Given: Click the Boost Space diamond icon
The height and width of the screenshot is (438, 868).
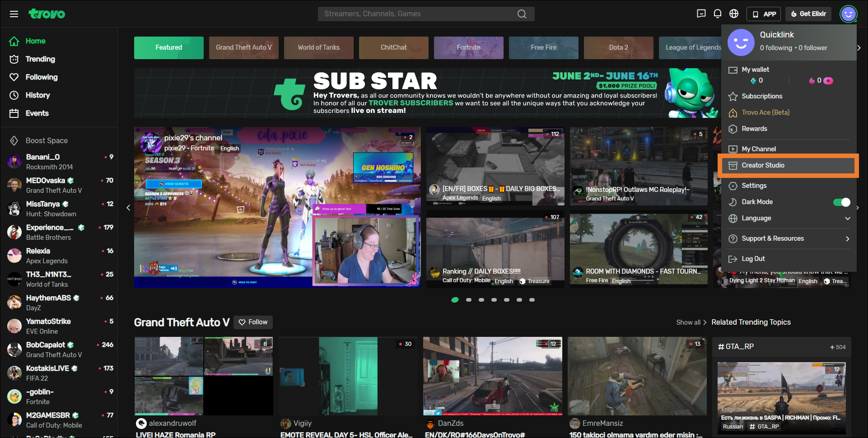Looking at the screenshot, I should (14, 140).
